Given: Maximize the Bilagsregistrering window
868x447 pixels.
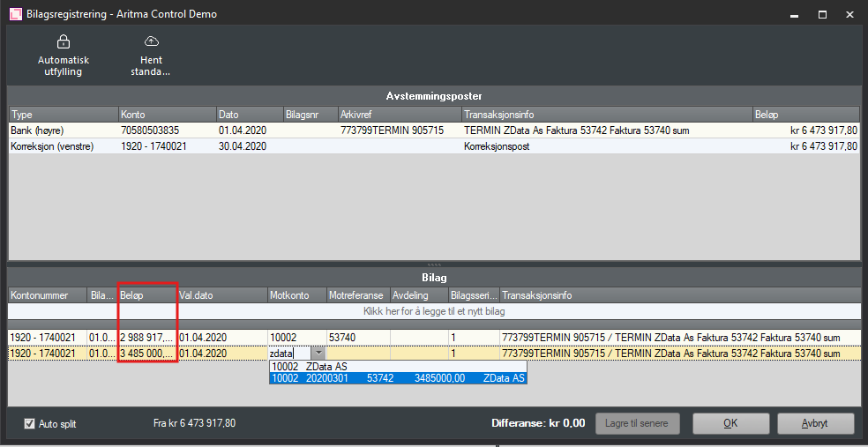Looking at the screenshot, I should tap(822, 14).
